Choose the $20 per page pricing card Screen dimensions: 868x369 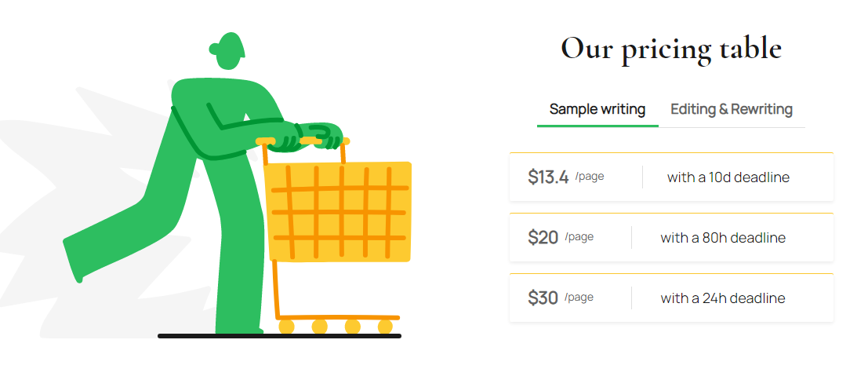click(x=671, y=237)
